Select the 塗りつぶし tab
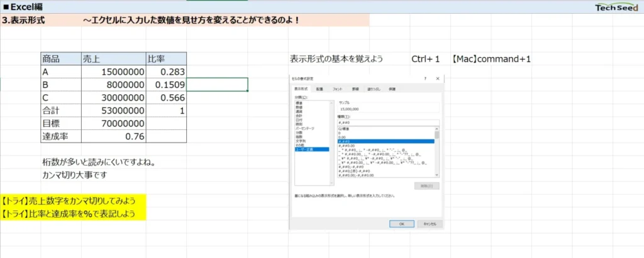Screen dimensions: 644x258 [x=374, y=89]
